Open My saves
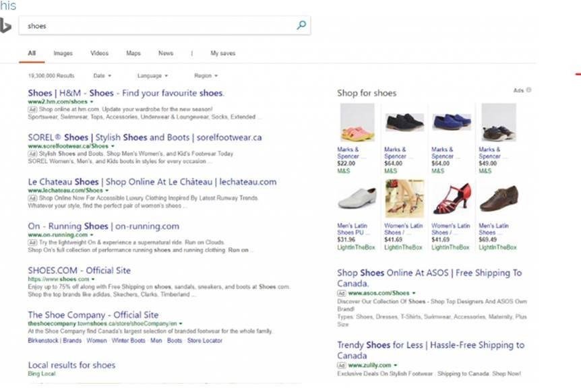Screen dimensions: 581x392 (x=222, y=53)
